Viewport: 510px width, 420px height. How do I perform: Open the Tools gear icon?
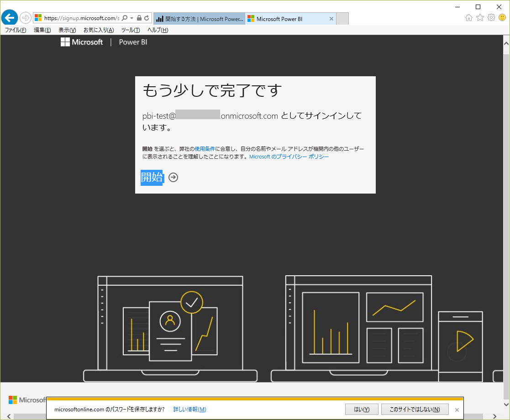[x=491, y=17]
